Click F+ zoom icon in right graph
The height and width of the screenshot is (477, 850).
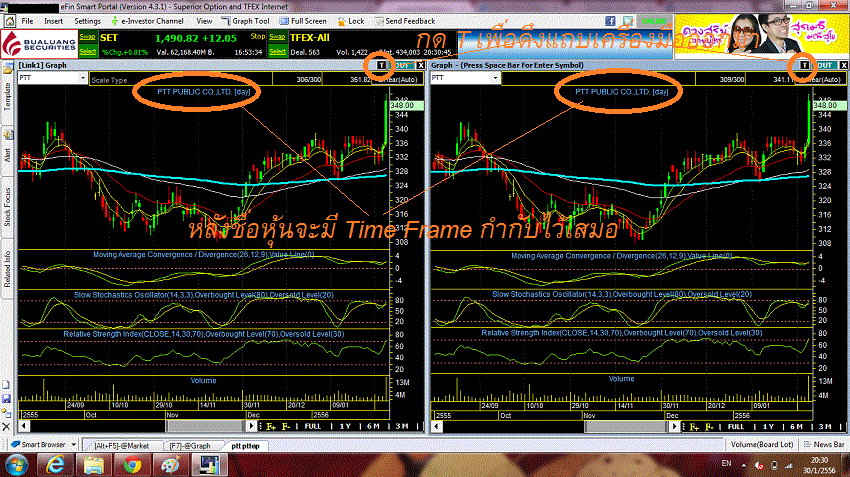pos(694,427)
